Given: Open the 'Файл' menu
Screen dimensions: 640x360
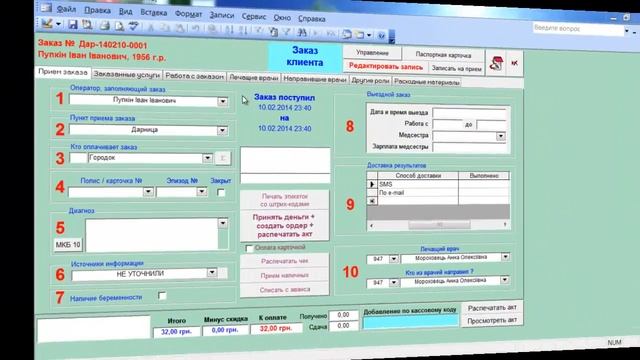Looking at the screenshot, I should pyautogui.click(x=66, y=9).
